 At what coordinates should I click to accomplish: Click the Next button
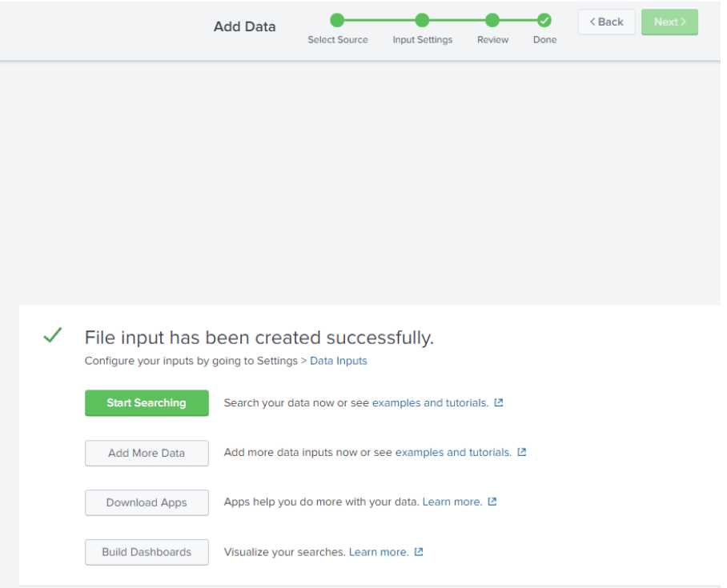click(669, 22)
